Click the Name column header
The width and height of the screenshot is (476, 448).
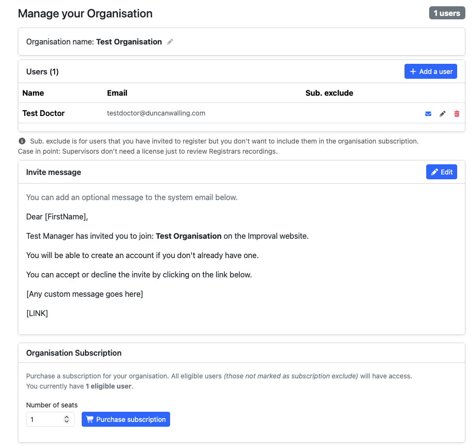tap(33, 93)
